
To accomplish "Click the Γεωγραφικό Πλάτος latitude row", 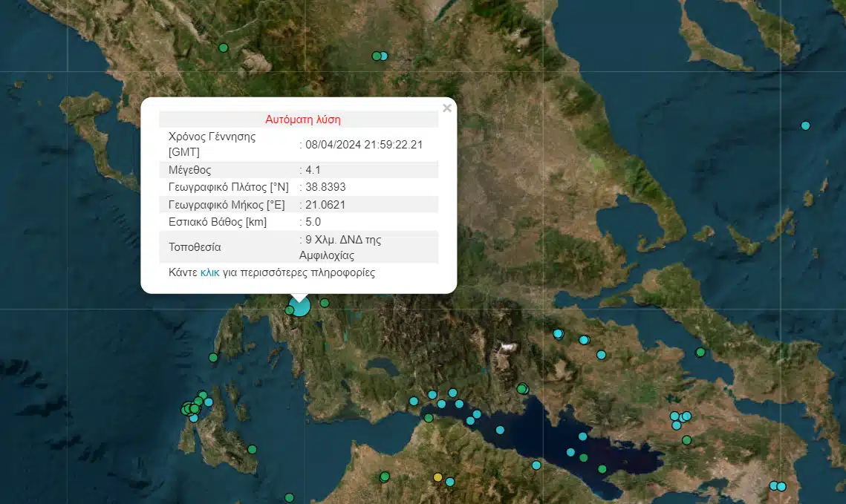I will 299,187.
